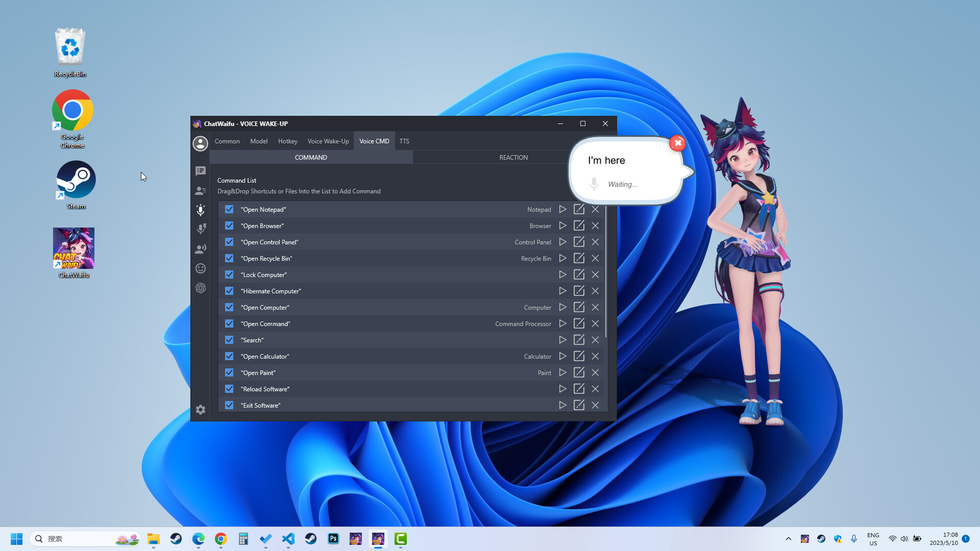Open microphone settings from the sidebar
980x551 pixels.
click(200, 210)
